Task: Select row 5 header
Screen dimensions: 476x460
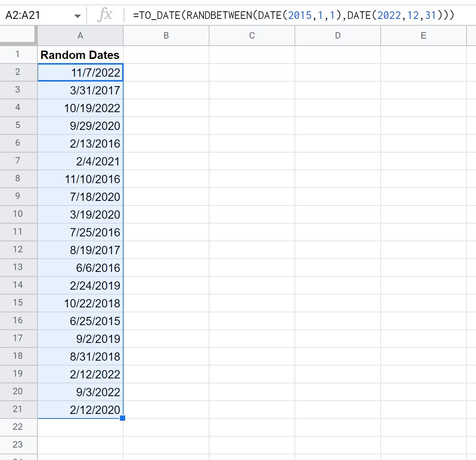Action: click(18, 125)
